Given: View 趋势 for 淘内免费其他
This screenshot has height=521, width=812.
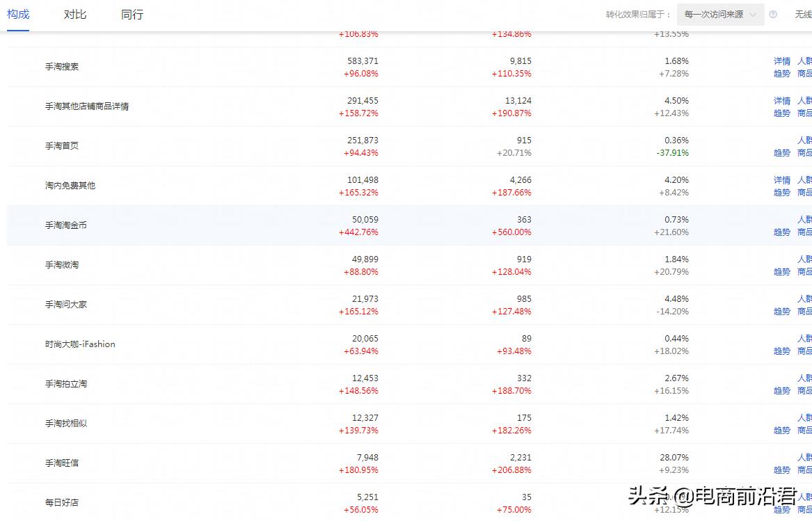Looking at the screenshot, I should point(782,192).
